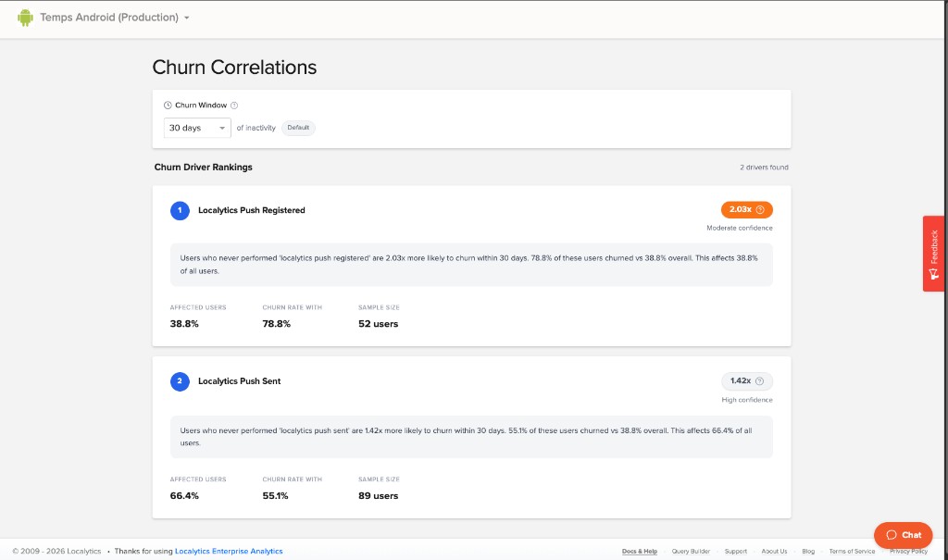Open About Us footer link
This screenshot has width=948, height=560.
(775, 552)
